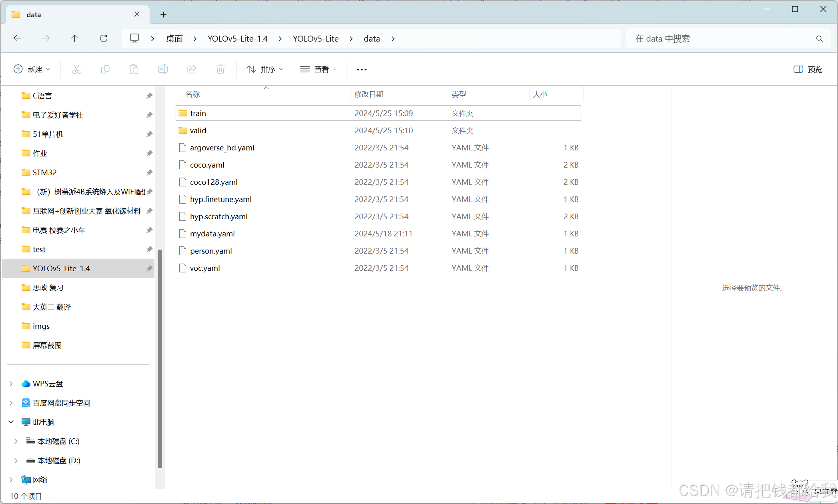The width and height of the screenshot is (838, 504).
Task: Expand chevron after YOLOv5-Lite-1.4 breadcrumb
Action: click(x=280, y=39)
